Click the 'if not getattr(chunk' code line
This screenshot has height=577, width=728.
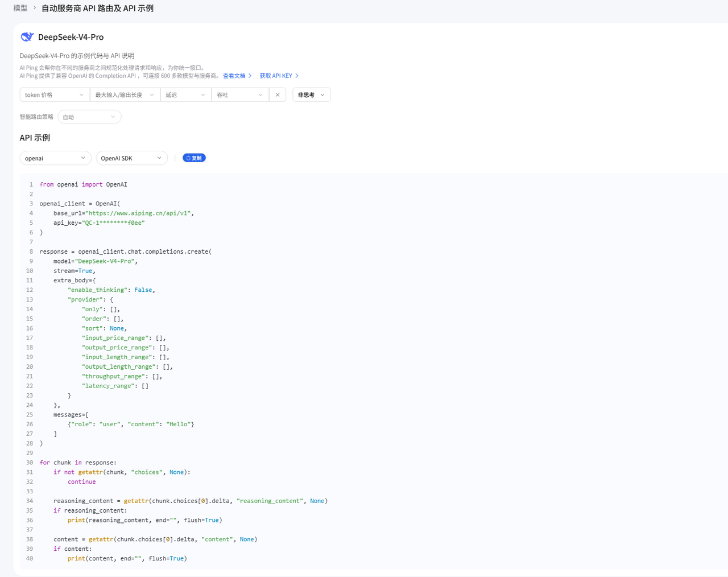(122, 472)
